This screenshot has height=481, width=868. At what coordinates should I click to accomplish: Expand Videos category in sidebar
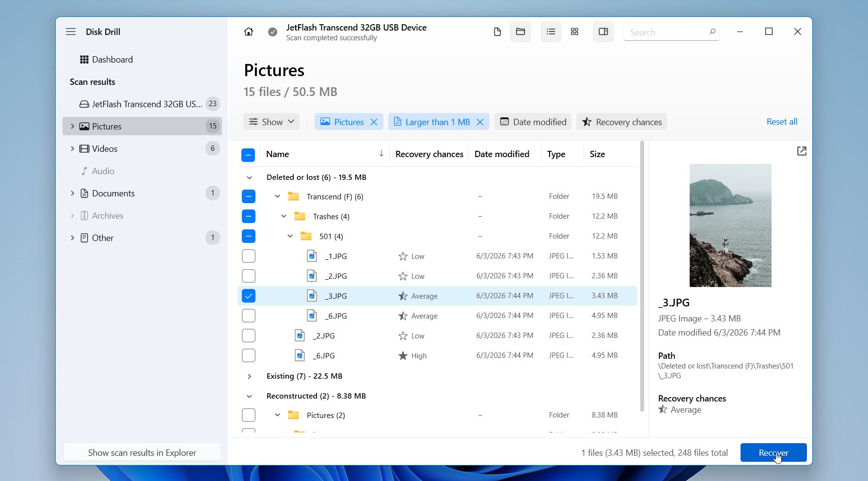tap(72, 148)
